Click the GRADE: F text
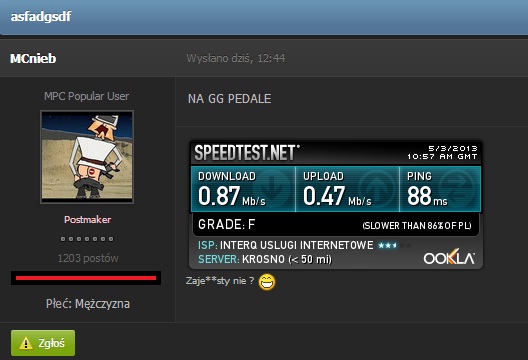 (x=226, y=224)
